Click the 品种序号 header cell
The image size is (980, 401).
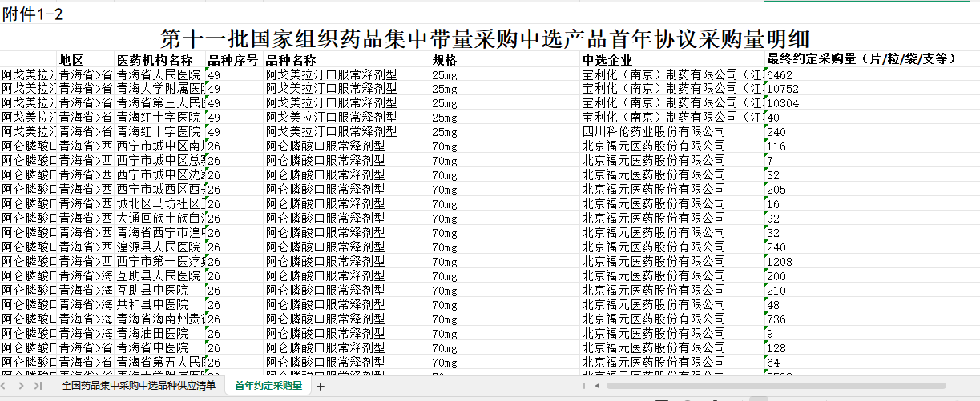point(232,60)
